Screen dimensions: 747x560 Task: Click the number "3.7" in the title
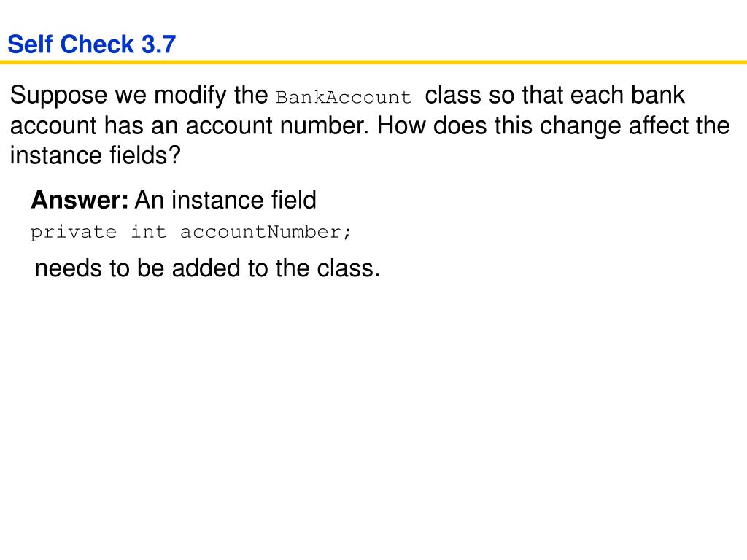pos(158,44)
